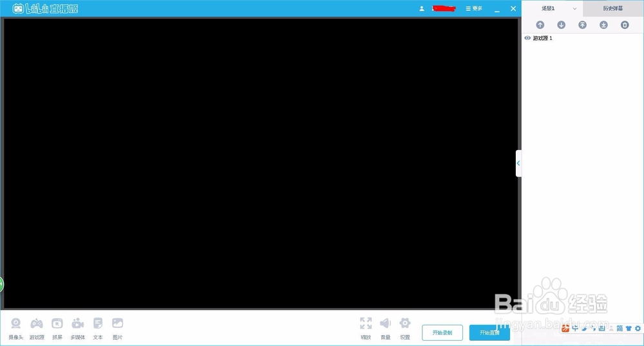Move selected source down one level
The image size is (644, 346).
561,25
